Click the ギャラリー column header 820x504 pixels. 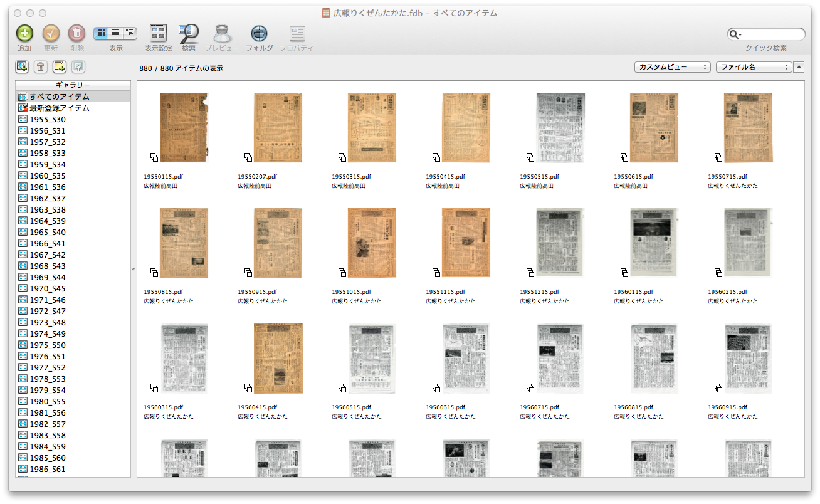pos(73,85)
